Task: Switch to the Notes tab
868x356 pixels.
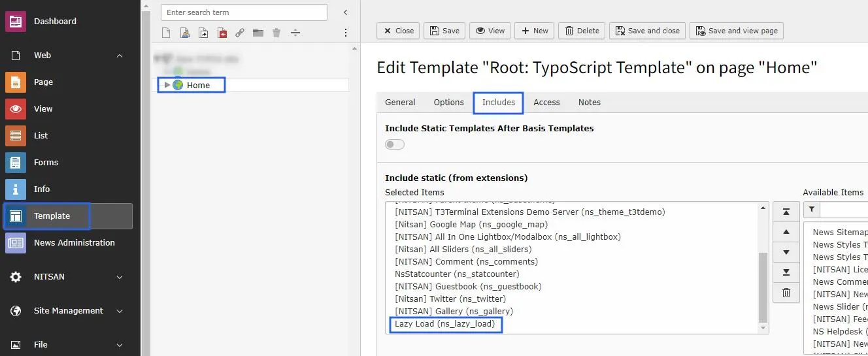Action: point(590,103)
